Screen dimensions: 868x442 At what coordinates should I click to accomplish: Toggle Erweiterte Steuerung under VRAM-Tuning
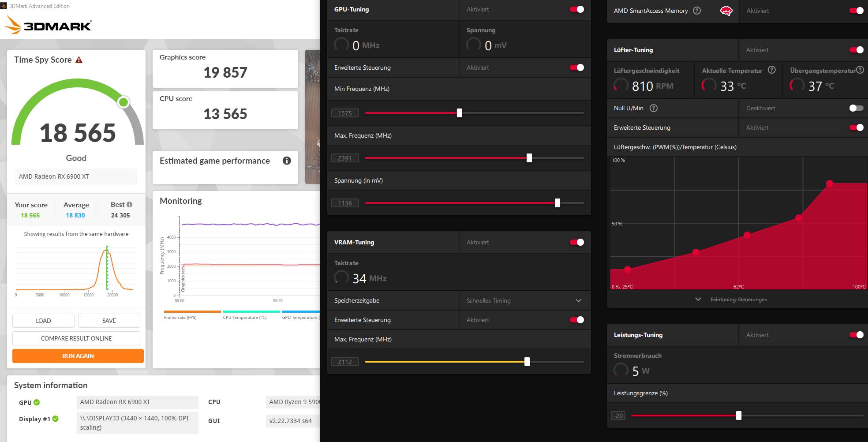click(577, 320)
